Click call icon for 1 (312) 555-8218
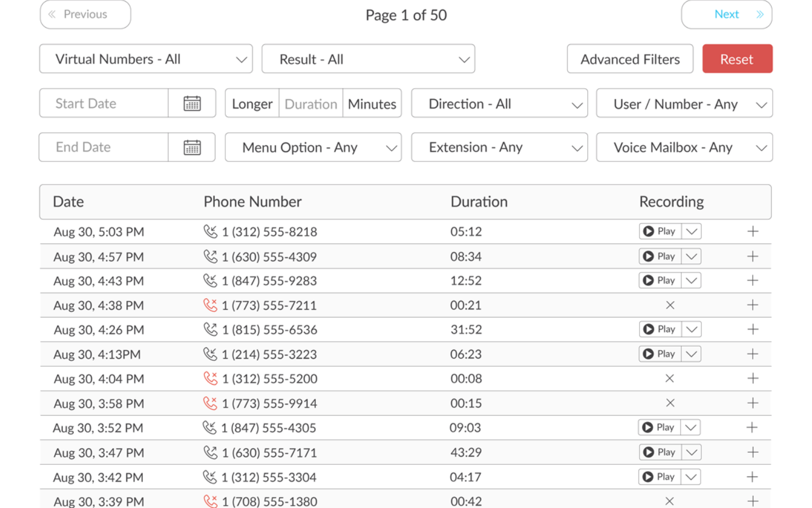This screenshot has width=812, height=508. click(x=210, y=231)
